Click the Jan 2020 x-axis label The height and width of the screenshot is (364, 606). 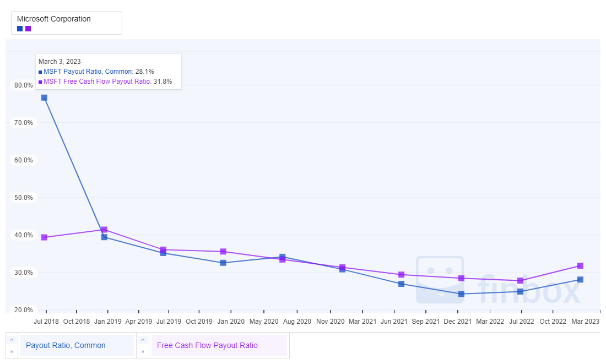coord(231,322)
